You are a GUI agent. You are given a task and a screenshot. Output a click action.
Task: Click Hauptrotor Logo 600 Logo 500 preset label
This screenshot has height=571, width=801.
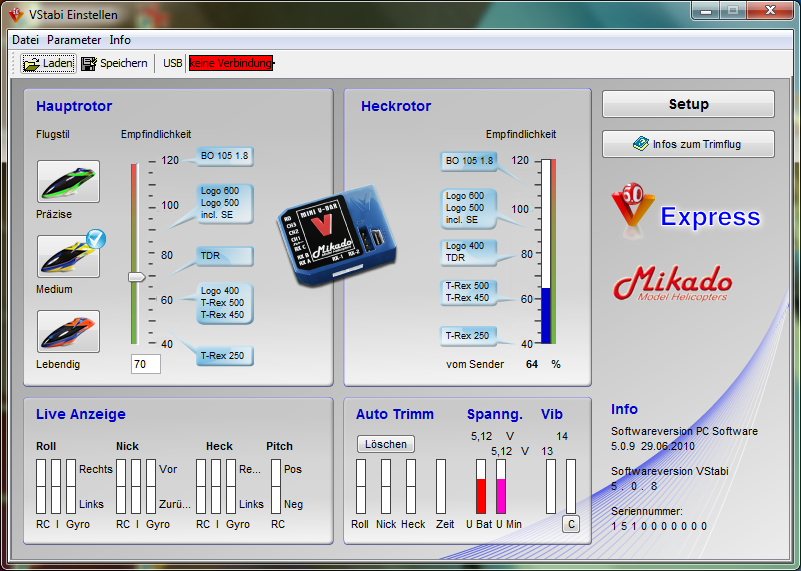tap(225, 203)
